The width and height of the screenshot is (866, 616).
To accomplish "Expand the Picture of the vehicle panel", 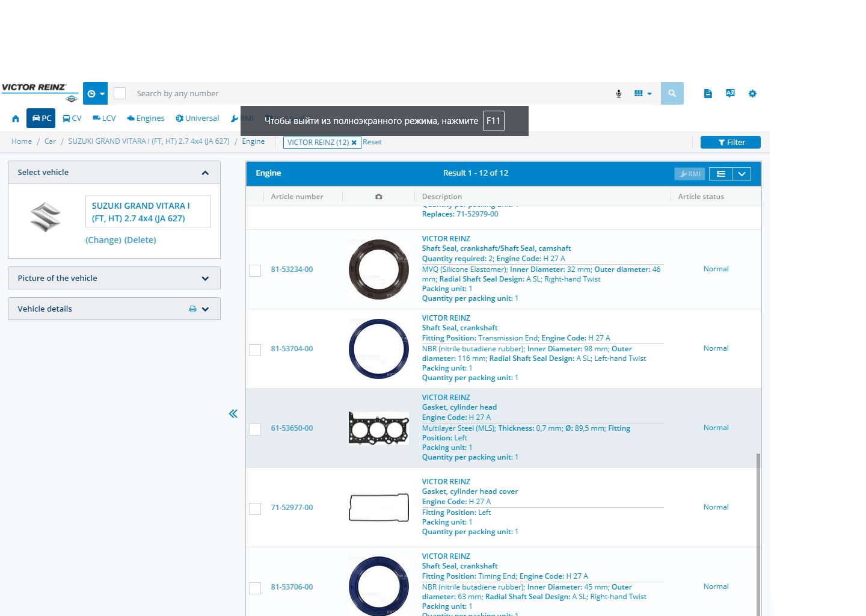I will tap(205, 279).
